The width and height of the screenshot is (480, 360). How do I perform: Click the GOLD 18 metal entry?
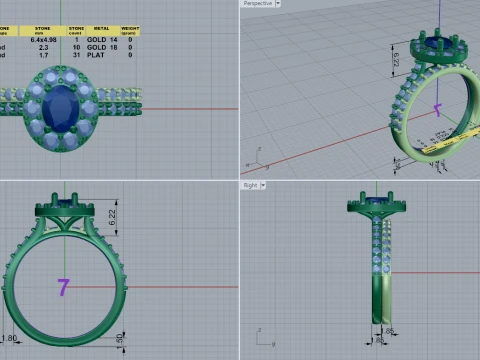[x=102, y=47]
